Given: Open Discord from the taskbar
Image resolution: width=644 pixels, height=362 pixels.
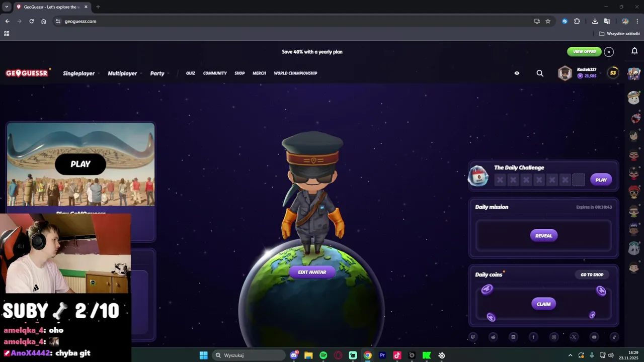Looking at the screenshot, I should [294, 355].
